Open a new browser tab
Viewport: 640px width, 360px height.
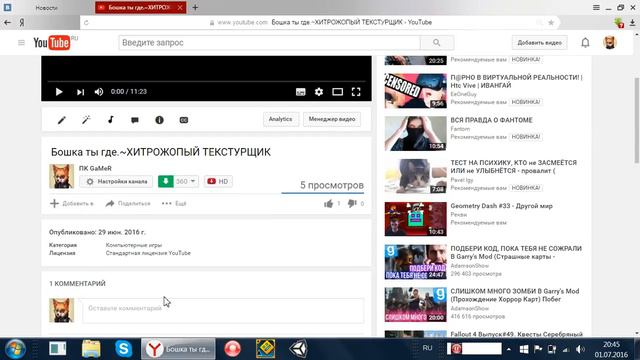click(195, 7)
